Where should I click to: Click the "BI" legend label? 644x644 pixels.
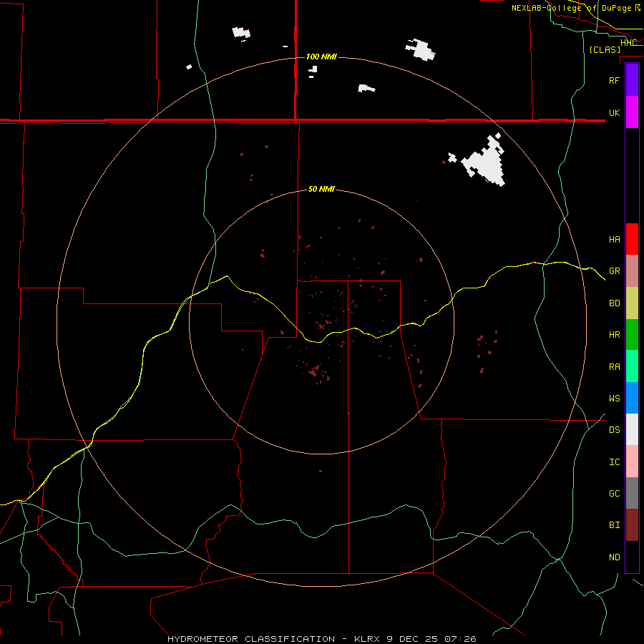coord(614,525)
